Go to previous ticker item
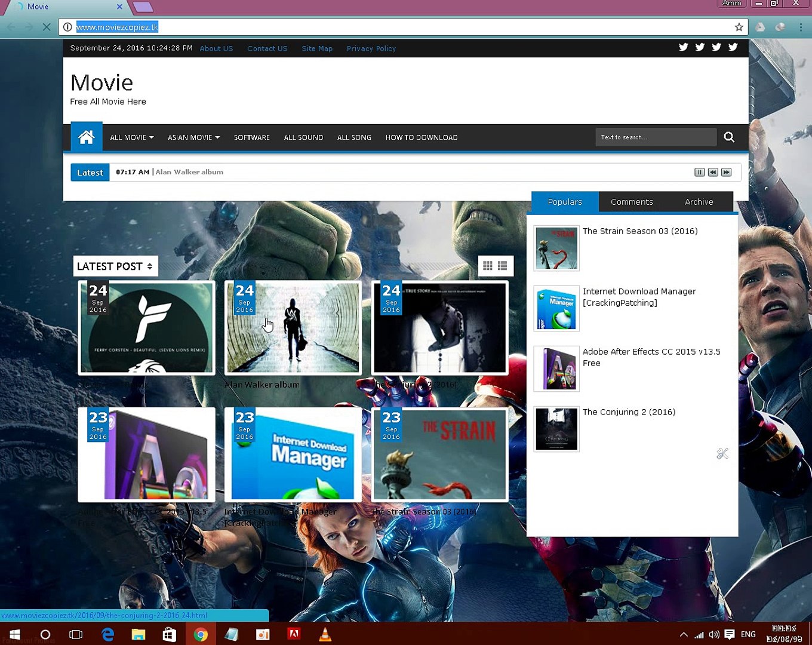This screenshot has height=645, width=812. click(x=713, y=172)
